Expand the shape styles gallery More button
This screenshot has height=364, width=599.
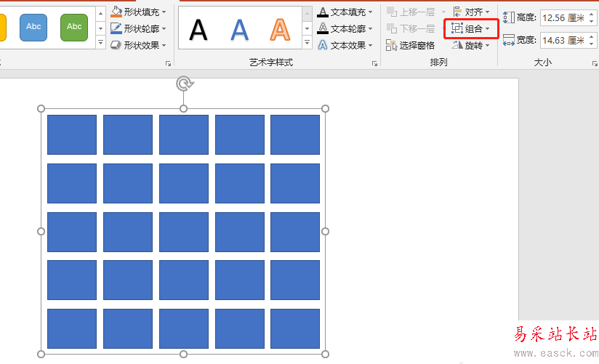(100, 42)
